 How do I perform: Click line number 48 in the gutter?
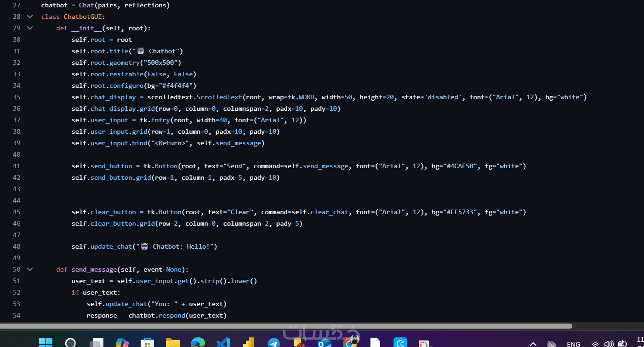(17, 246)
